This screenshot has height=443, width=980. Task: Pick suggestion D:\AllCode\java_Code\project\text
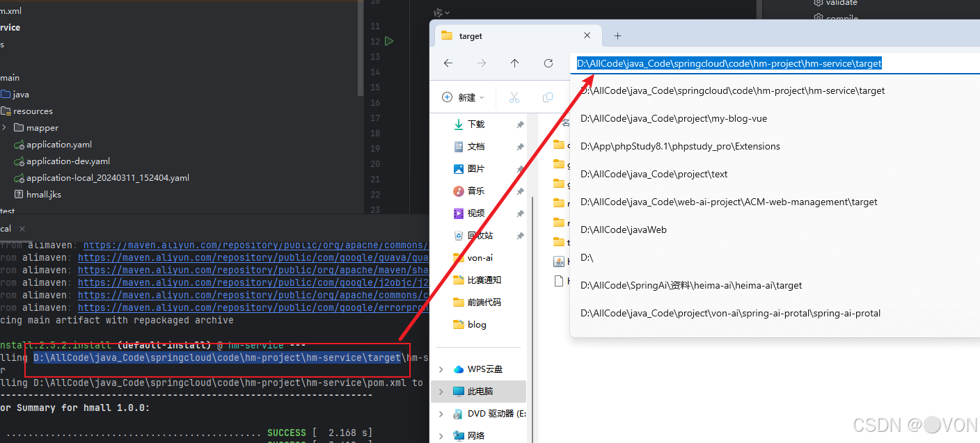[654, 174]
